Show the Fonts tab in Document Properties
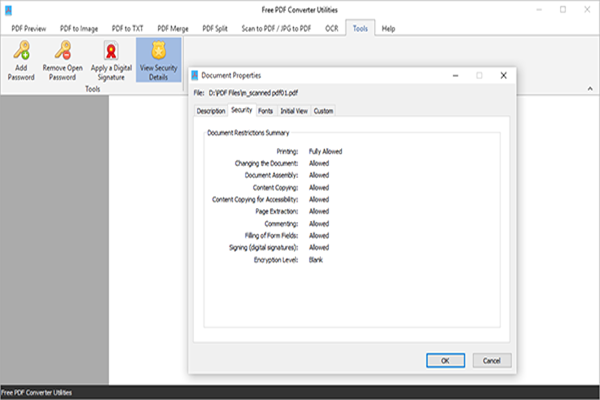The width and height of the screenshot is (600, 400). 266,110
